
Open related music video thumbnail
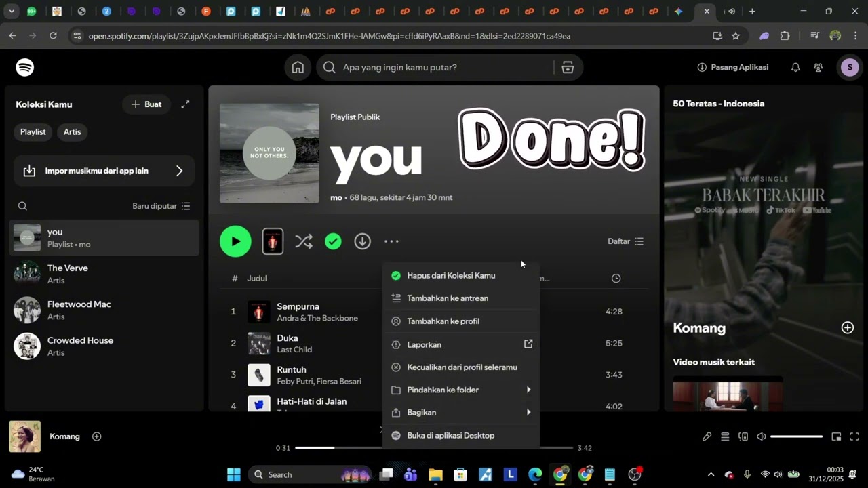tap(728, 394)
